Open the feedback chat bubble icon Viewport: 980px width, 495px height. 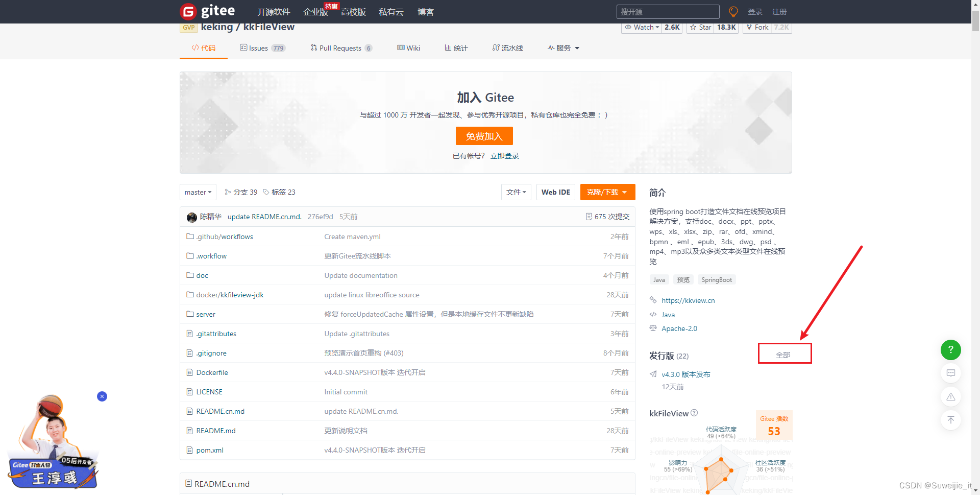click(x=950, y=373)
